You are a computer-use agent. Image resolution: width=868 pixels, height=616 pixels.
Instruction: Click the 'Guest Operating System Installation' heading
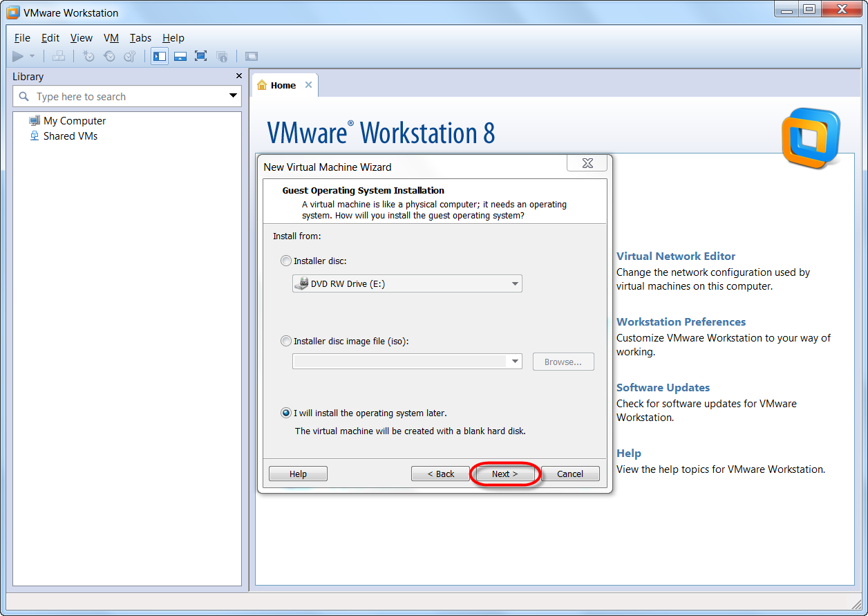pyautogui.click(x=364, y=190)
